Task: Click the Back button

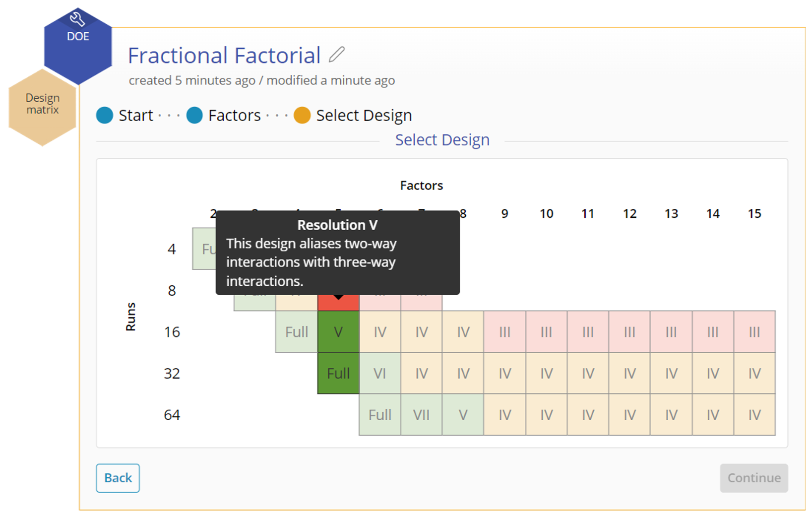Action: pyautogui.click(x=118, y=478)
